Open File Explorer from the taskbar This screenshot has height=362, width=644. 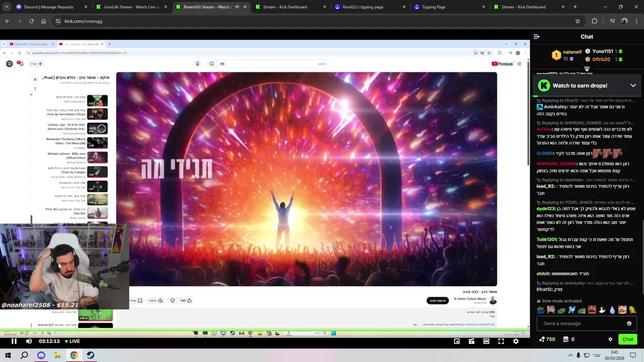click(57, 355)
